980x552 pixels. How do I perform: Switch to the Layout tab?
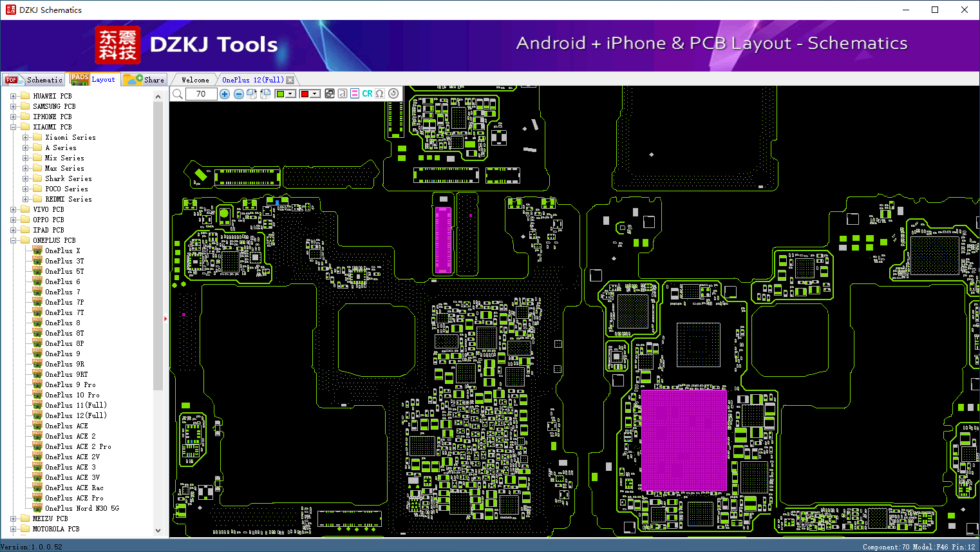click(x=93, y=79)
